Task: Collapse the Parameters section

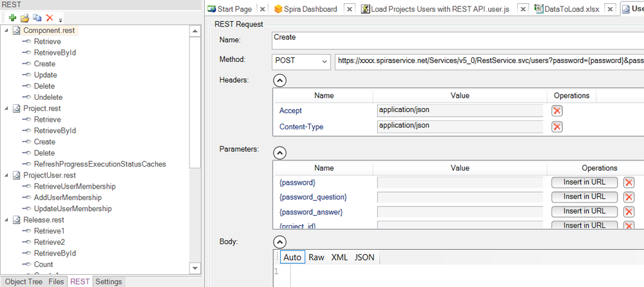Action: 279,153
